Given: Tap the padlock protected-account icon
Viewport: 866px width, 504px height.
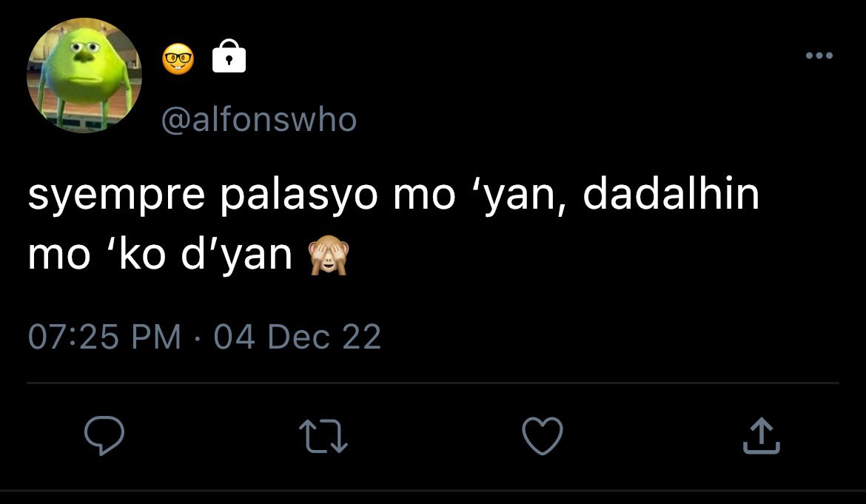Looking at the screenshot, I should click(229, 56).
